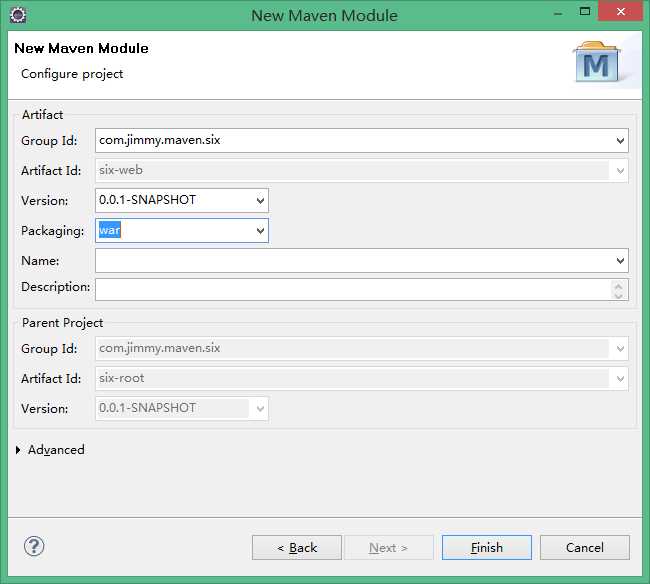Viewport: 650px width, 584px height.
Task: Click the disabled Next button
Action: coord(388,548)
